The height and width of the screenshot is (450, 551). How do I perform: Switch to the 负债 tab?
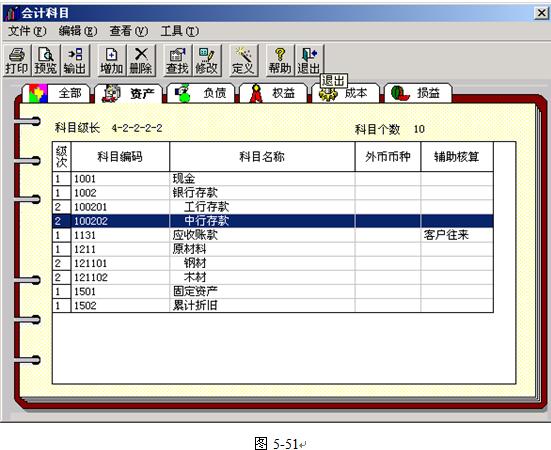coord(201,93)
